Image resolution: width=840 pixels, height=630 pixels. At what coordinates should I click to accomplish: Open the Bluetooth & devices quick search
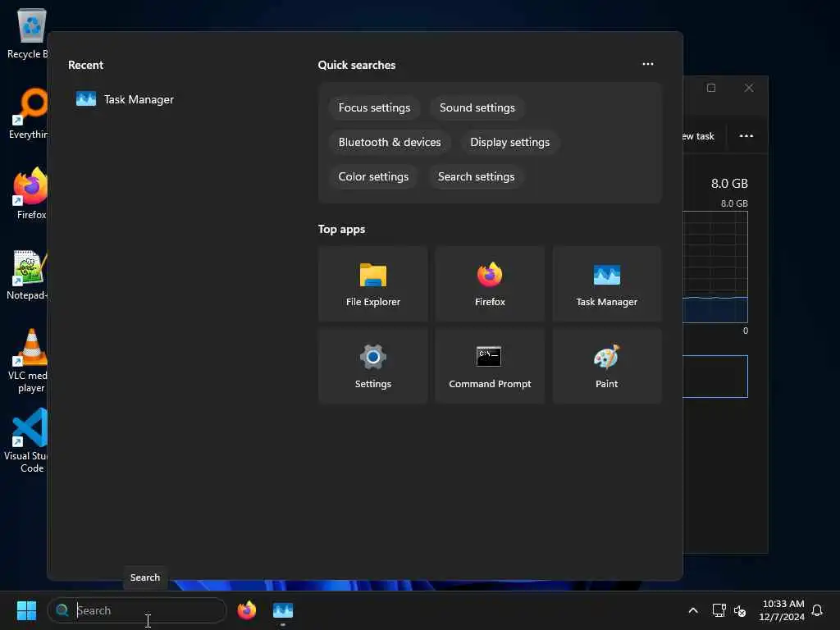click(390, 142)
